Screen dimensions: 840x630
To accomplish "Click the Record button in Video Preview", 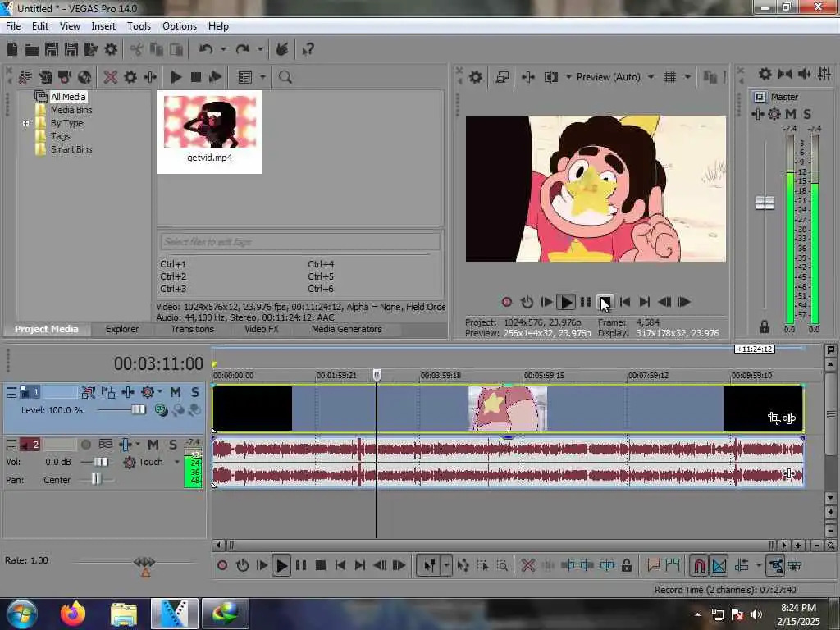I will (507, 302).
